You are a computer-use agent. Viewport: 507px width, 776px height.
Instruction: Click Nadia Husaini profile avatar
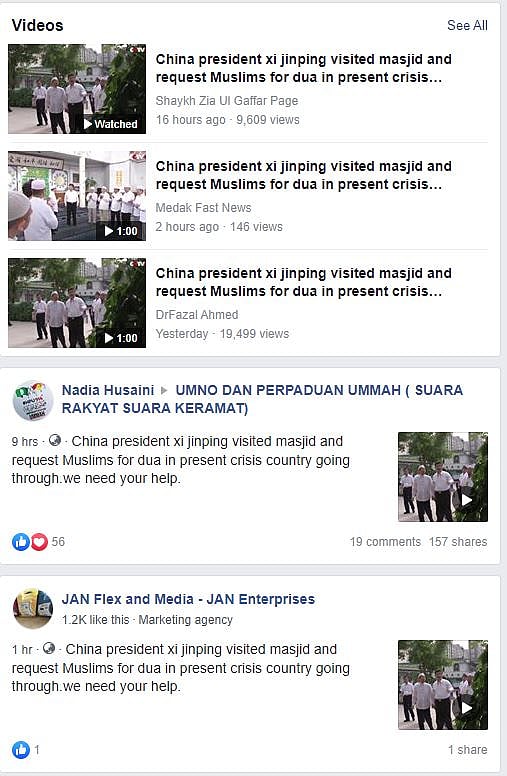[x=33, y=400]
